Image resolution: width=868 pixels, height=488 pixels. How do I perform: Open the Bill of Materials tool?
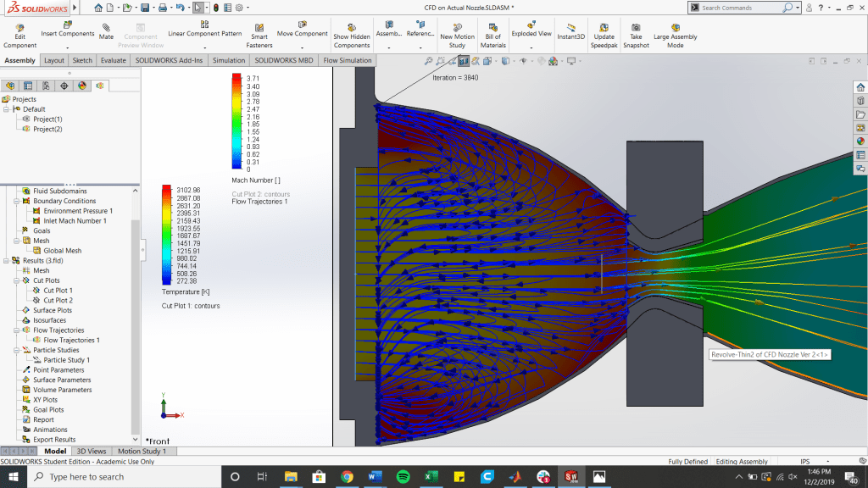492,26
